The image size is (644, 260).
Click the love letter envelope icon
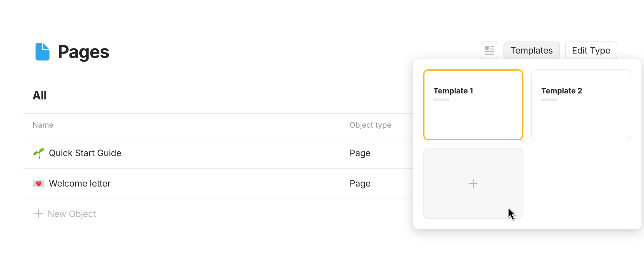(x=38, y=184)
